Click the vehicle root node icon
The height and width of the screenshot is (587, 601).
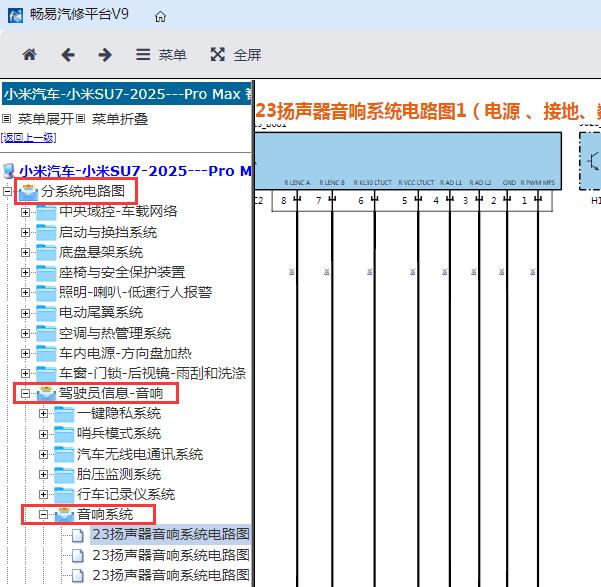click(9, 171)
